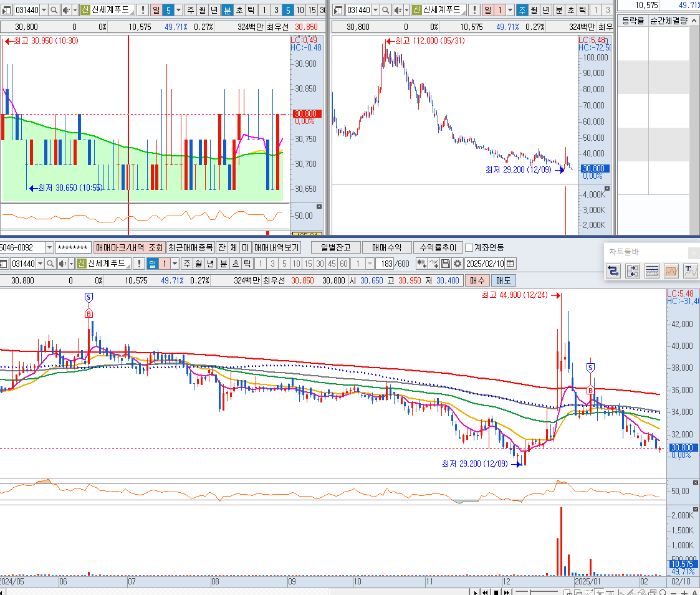Open the account number 5046-0092 dropdown

(49, 247)
